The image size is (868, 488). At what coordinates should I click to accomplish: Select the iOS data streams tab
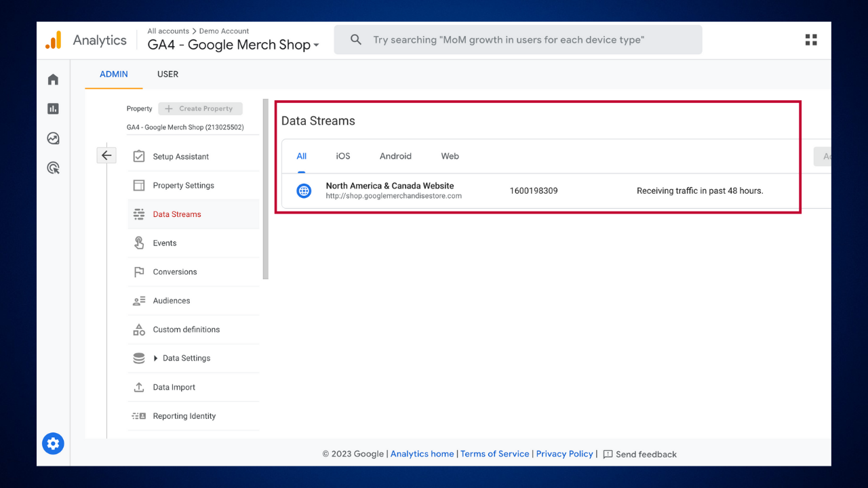(x=343, y=156)
